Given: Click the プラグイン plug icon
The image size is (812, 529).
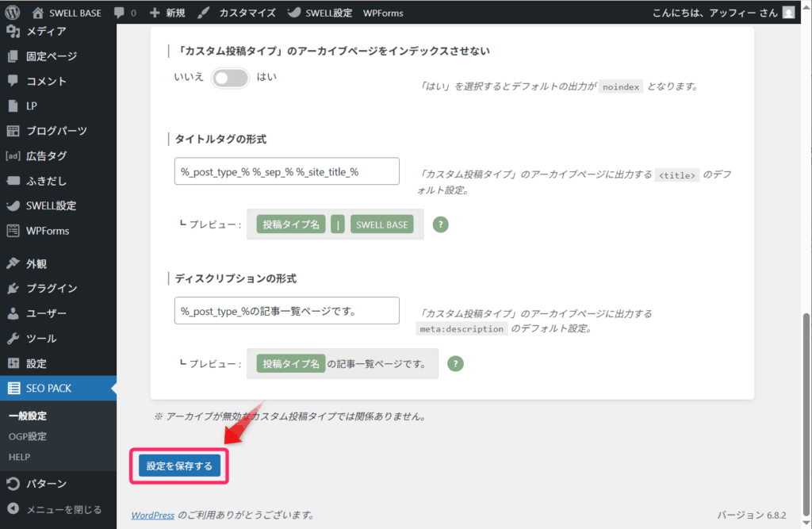Looking at the screenshot, I should click(13, 288).
